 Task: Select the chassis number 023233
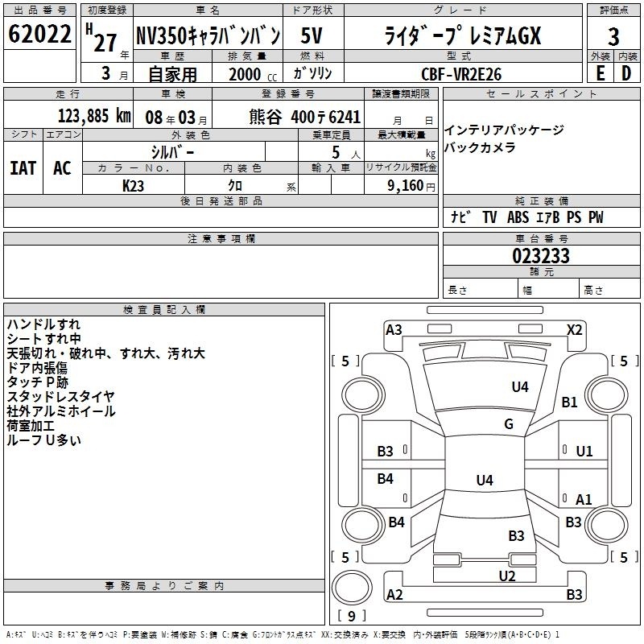click(x=541, y=256)
